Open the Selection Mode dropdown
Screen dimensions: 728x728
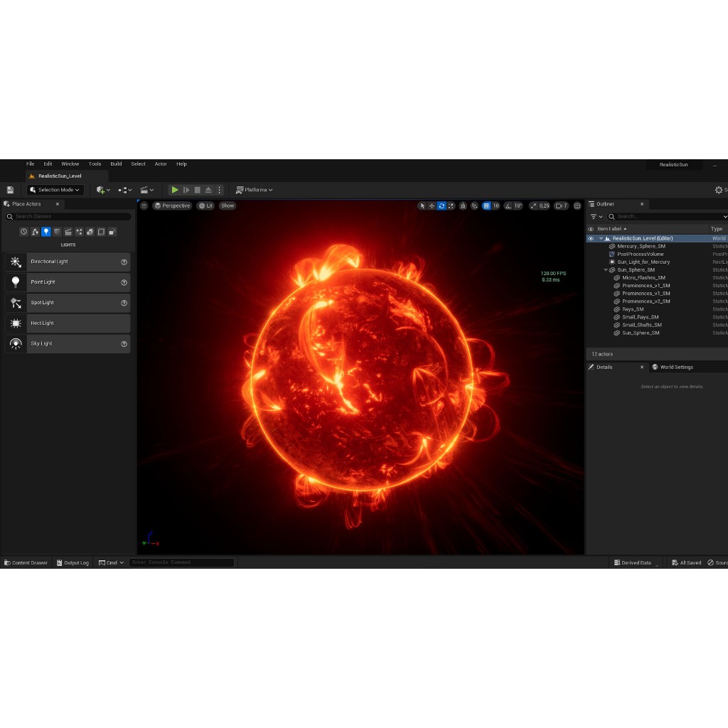point(55,190)
